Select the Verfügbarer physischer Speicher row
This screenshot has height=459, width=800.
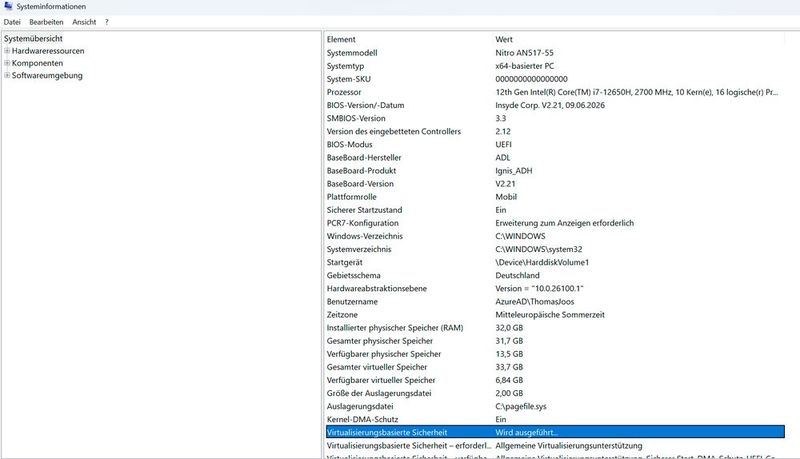pyautogui.click(x=555, y=354)
